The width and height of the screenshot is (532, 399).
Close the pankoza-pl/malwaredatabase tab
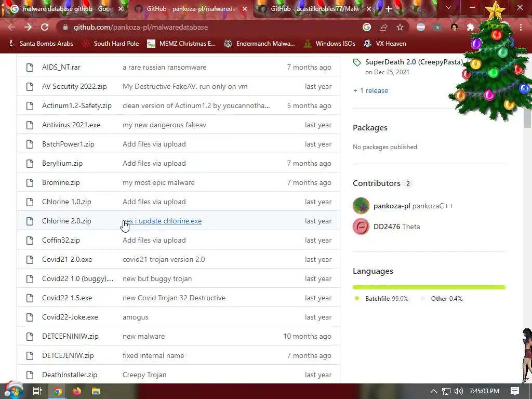(x=245, y=9)
